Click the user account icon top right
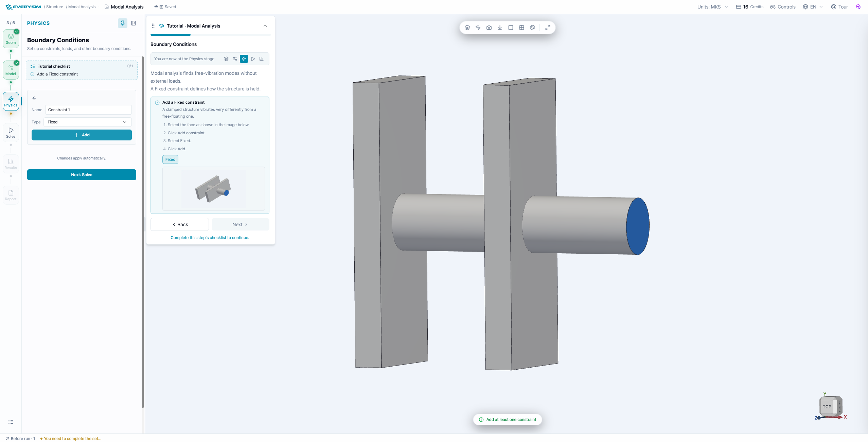This screenshot has width=868, height=442. [858, 7]
